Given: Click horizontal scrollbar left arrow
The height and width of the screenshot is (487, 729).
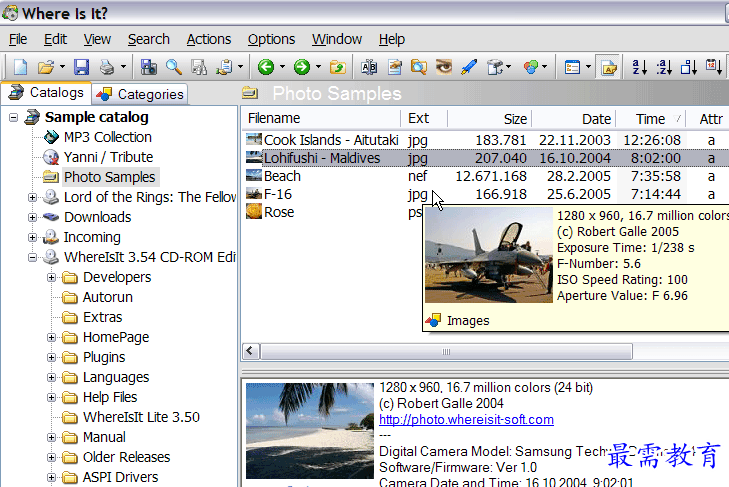Looking at the screenshot, I should pos(250,351).
